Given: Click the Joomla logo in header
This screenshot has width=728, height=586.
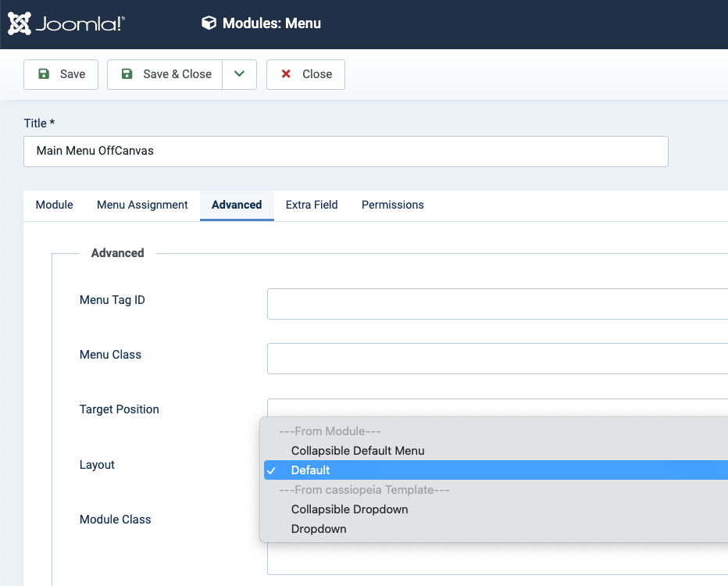Looking at the screenshot, I should (66, 23).
